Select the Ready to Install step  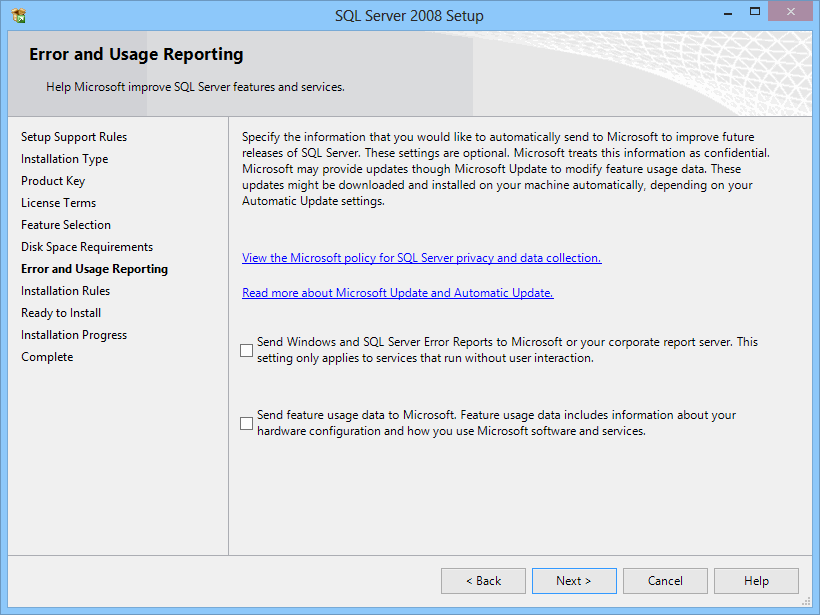pos(61,313)
